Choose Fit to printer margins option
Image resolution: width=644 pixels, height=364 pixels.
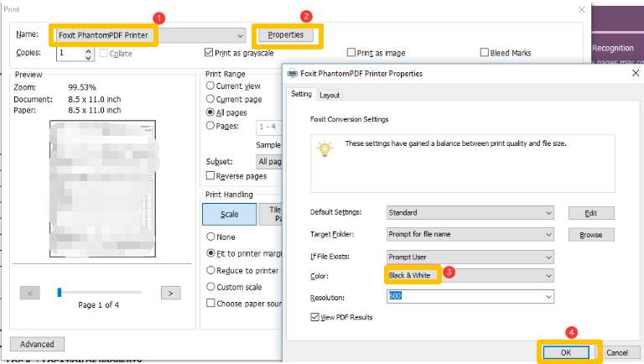[210, 253]
